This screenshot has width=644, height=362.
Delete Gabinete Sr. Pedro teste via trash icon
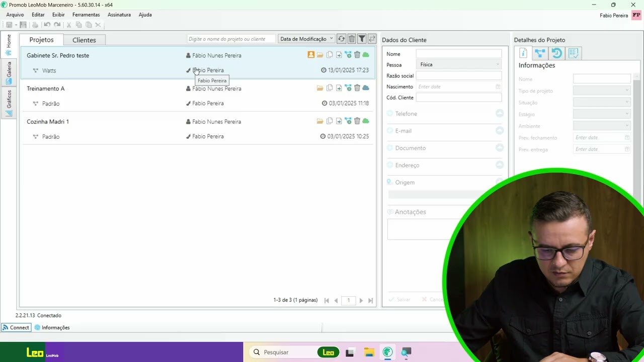pos(357,55)
